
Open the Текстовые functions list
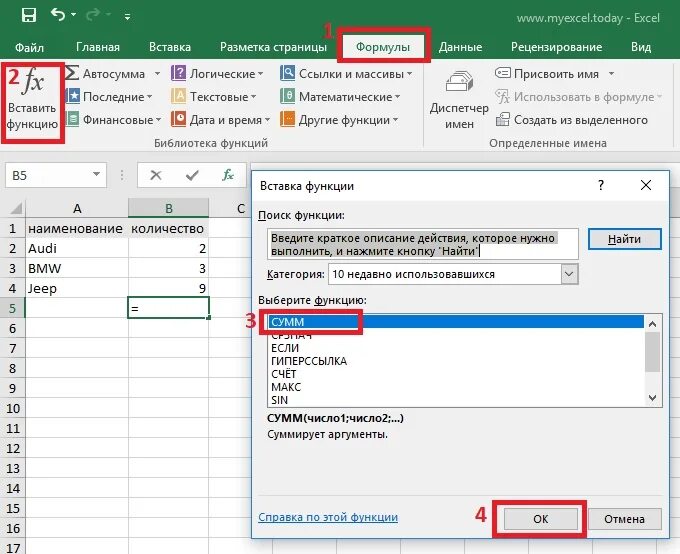(x=214, y=96)
